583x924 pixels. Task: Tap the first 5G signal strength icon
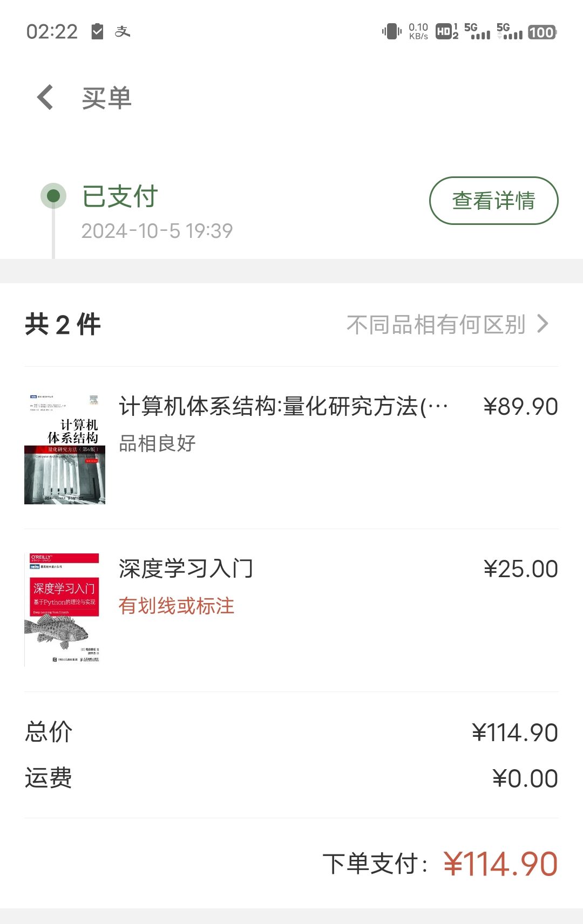[477, 31]
